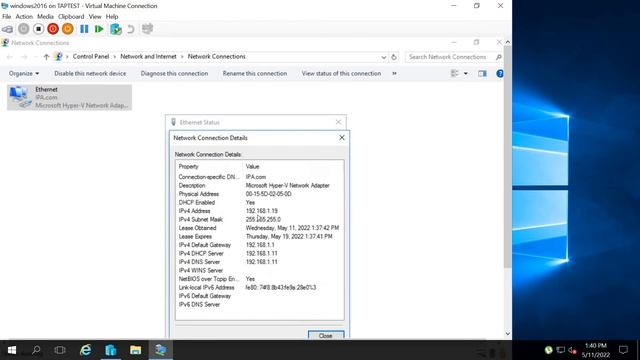Click the Value column header
Viewport: 640px width, 360px height.
pyautogui.click(x=252, y=167)
